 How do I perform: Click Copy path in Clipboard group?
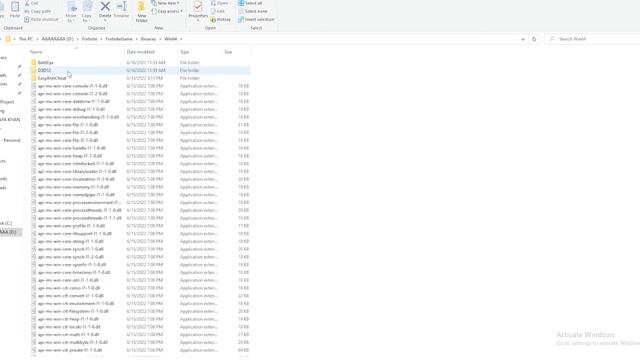point(38,11)
